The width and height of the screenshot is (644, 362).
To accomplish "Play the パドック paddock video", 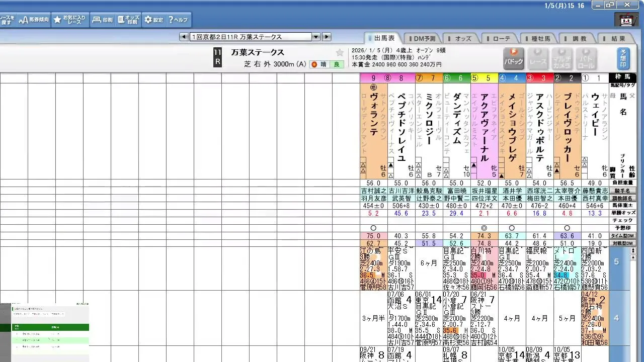I will tap(514, 59).
